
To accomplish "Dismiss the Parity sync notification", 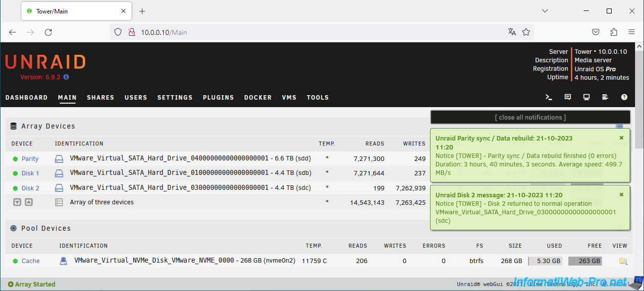I will [x=621, y=138].
